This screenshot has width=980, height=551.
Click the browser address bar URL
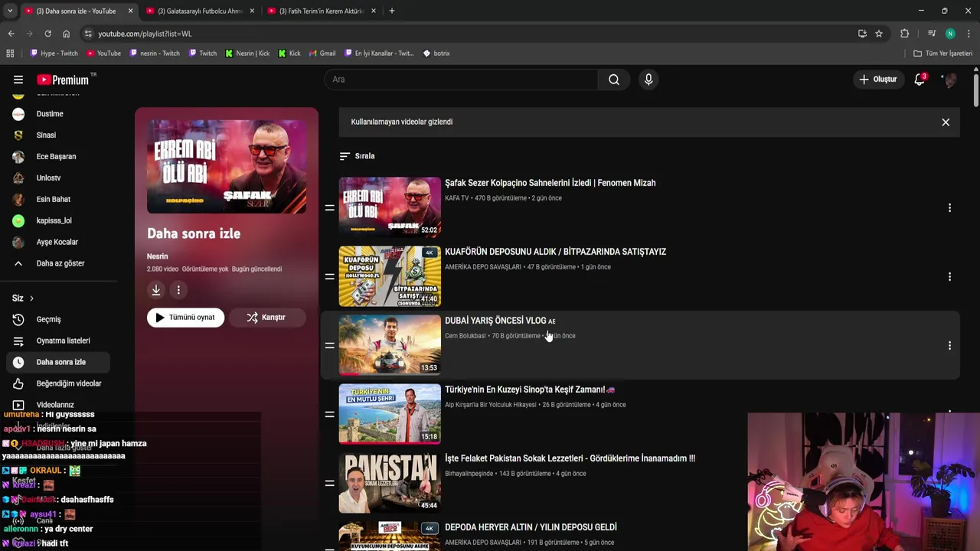[x=145, y=34]
